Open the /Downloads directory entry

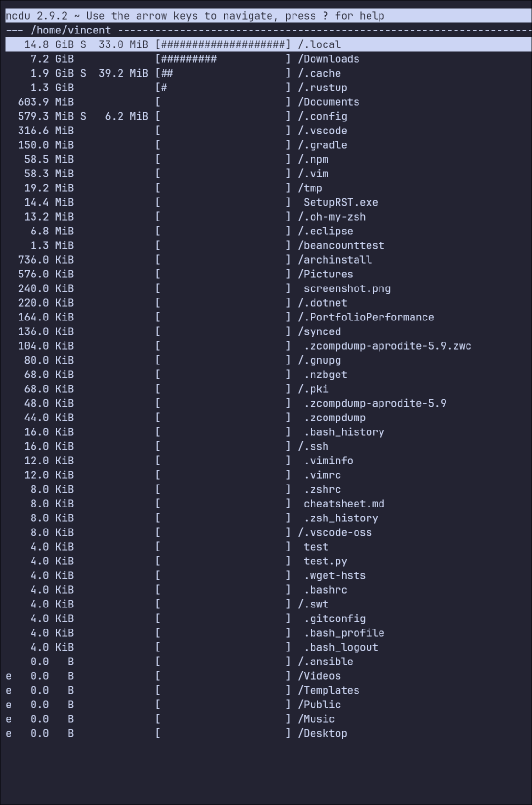coord(329,59)
